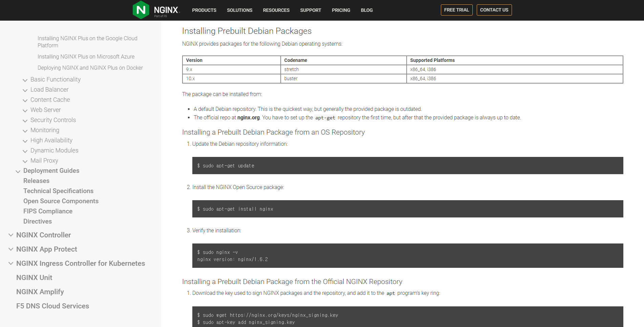644x327 pixels.
Task: Open the Open Source Components page
Action: [61, 201]
